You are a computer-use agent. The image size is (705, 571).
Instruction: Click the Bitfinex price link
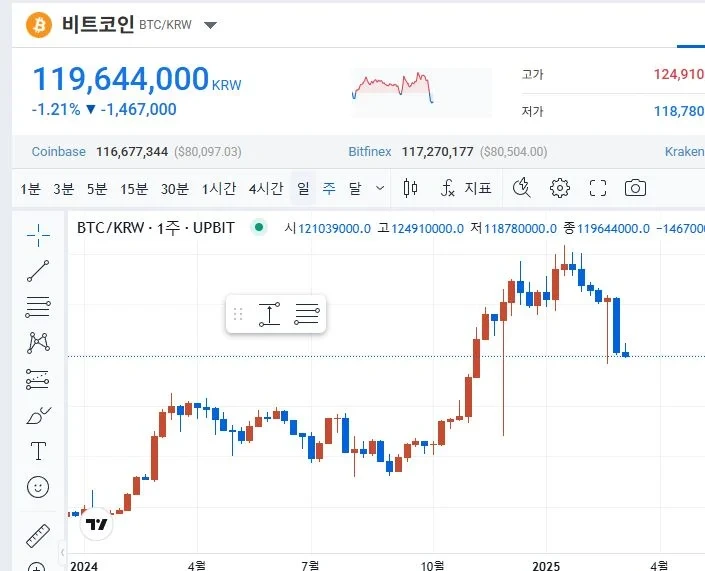pos(370,152)
